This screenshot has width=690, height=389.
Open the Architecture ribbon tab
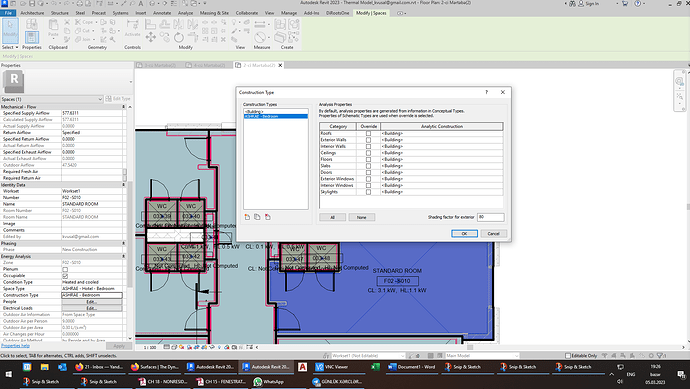tap(32, 13)
